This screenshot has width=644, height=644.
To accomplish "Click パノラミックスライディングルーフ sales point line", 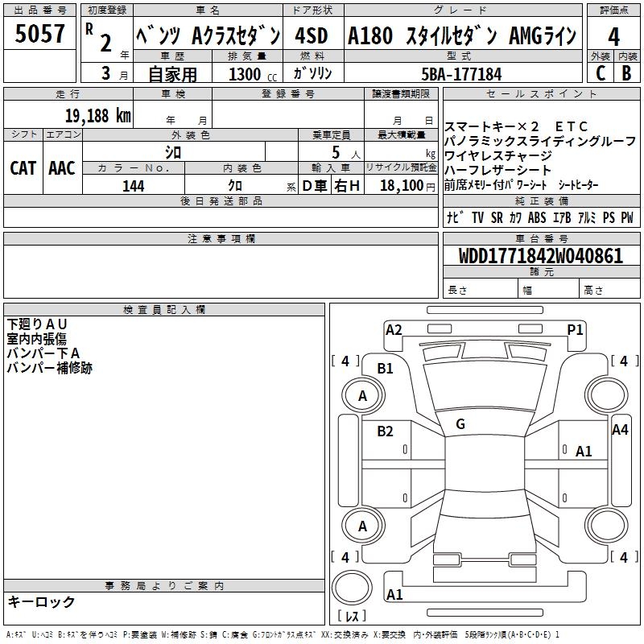I will 540,141.
